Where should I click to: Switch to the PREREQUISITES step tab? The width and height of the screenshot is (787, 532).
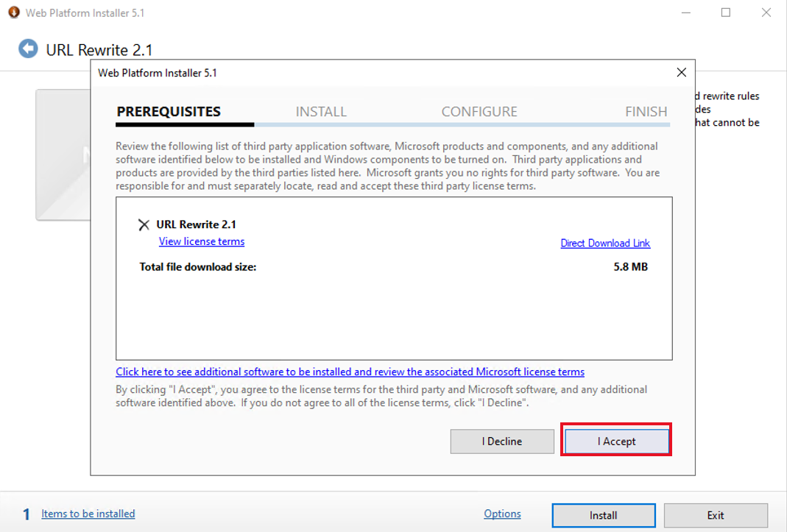tap(169, 111)
